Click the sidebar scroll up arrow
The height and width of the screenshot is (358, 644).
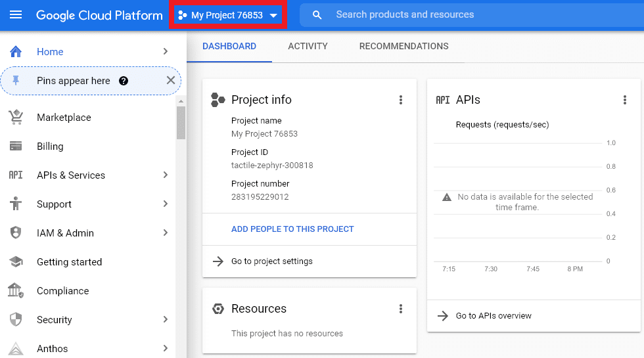(181, 101)
